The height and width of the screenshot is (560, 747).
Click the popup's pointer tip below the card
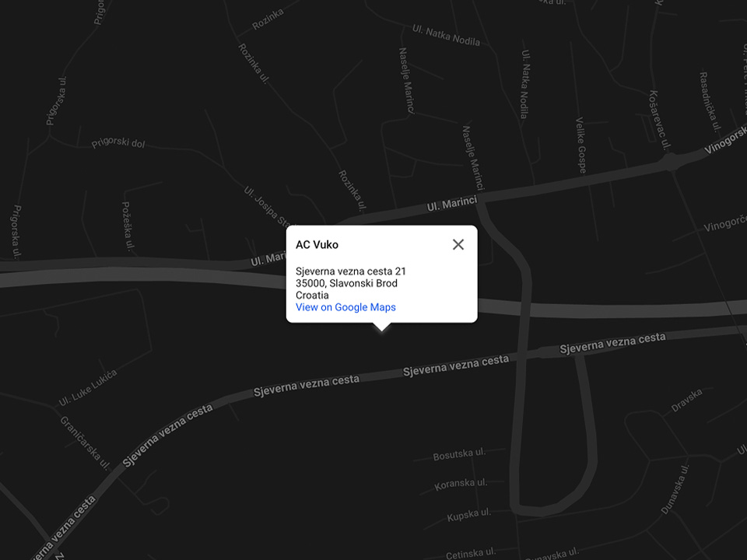[x=381, y=327]
